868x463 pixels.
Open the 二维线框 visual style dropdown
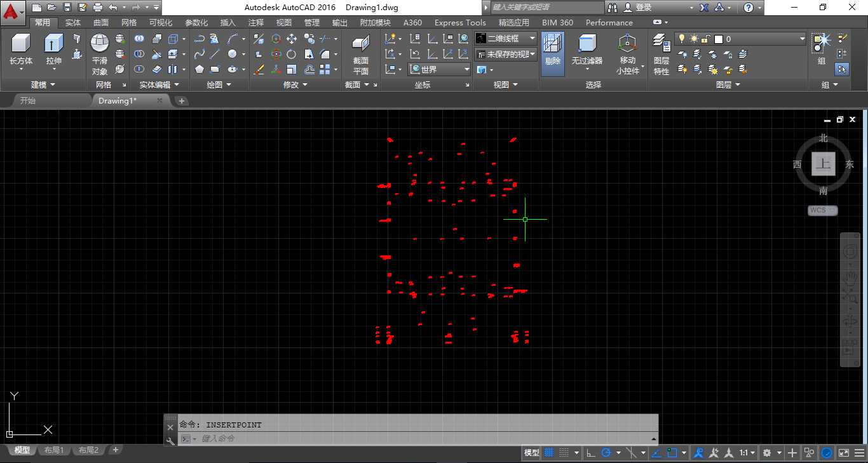click(x=506, y=39)
